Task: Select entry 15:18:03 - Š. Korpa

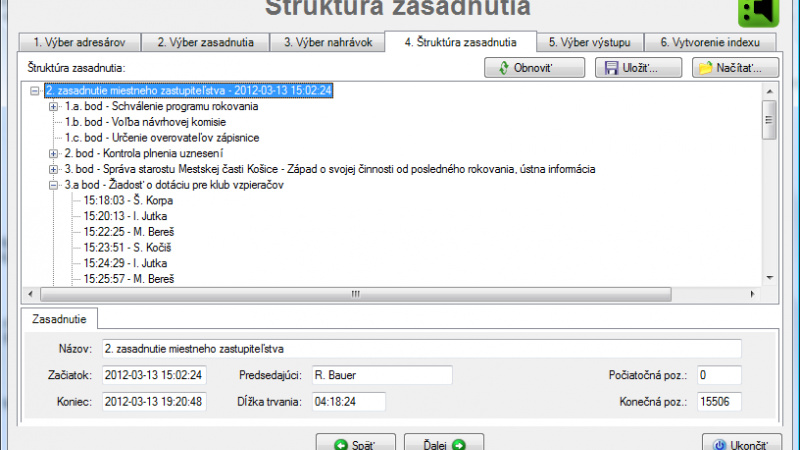Action: pyautogui.click(x=128, y=201)
